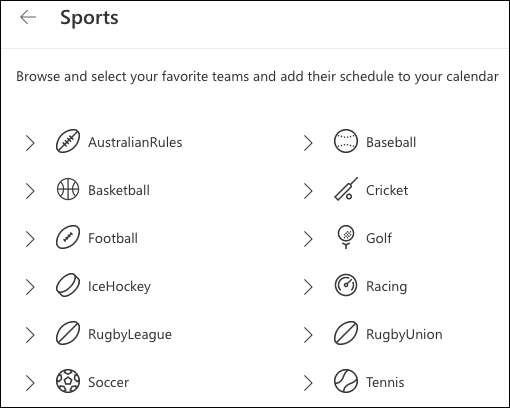
Task: Open the Tennis label
Action: [385, 382]
